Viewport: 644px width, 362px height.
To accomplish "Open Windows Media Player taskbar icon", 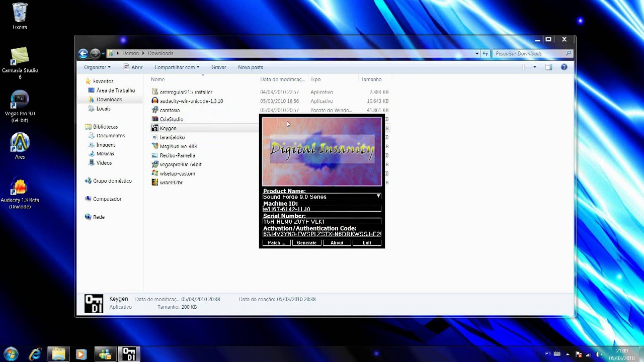I will point(81,354).
